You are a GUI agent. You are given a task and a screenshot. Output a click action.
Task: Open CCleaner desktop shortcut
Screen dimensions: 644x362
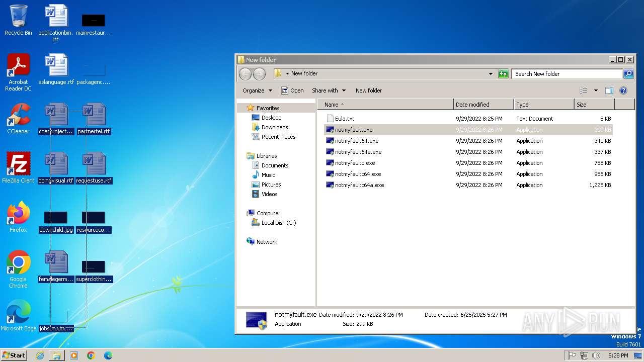pos(18,119)
